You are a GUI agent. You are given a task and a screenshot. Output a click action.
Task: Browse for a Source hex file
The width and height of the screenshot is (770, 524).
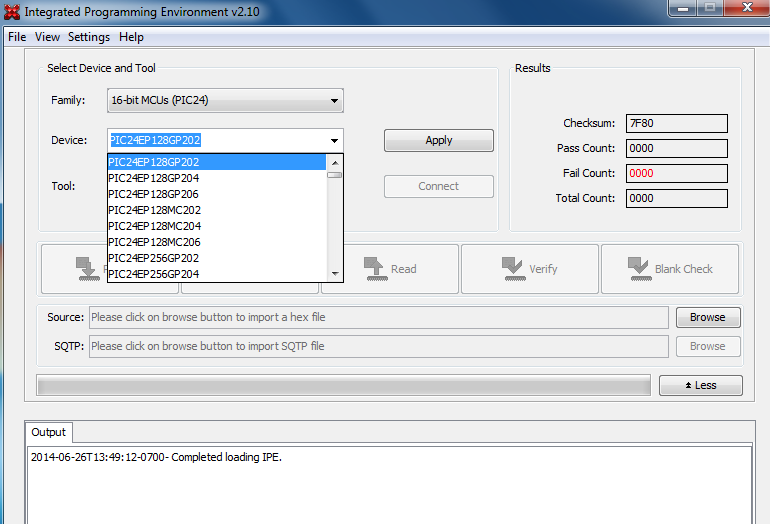pyautogui.click(x=708, y=317)
